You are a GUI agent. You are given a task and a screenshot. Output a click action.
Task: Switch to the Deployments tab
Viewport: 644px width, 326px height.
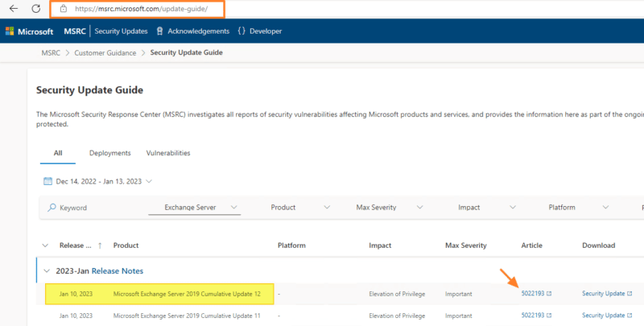click(110, 153)
